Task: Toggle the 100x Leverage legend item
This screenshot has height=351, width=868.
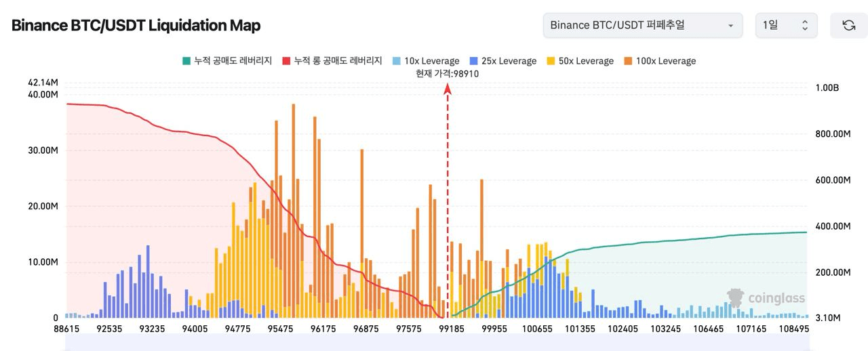Action: click(660, 61)
